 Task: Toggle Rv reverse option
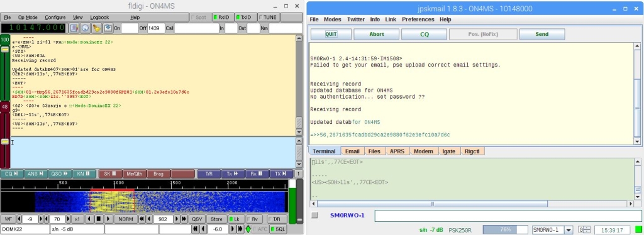253,219
